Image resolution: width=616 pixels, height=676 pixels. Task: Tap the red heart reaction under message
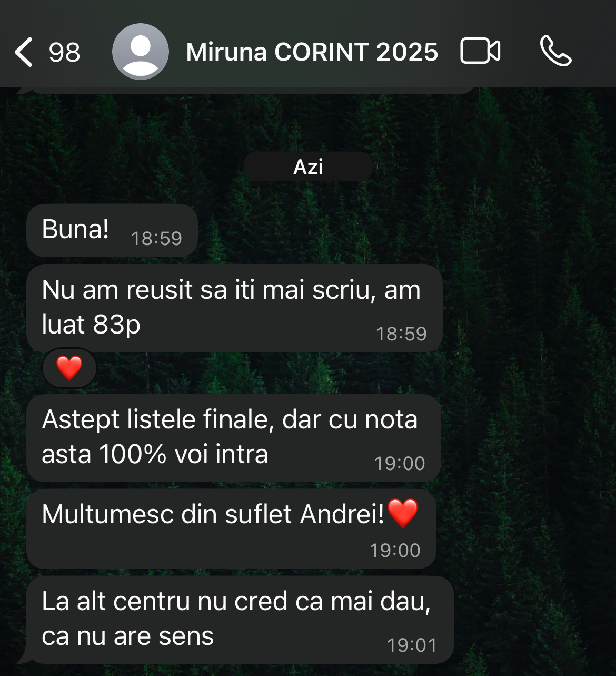click(x=69, y=368)
